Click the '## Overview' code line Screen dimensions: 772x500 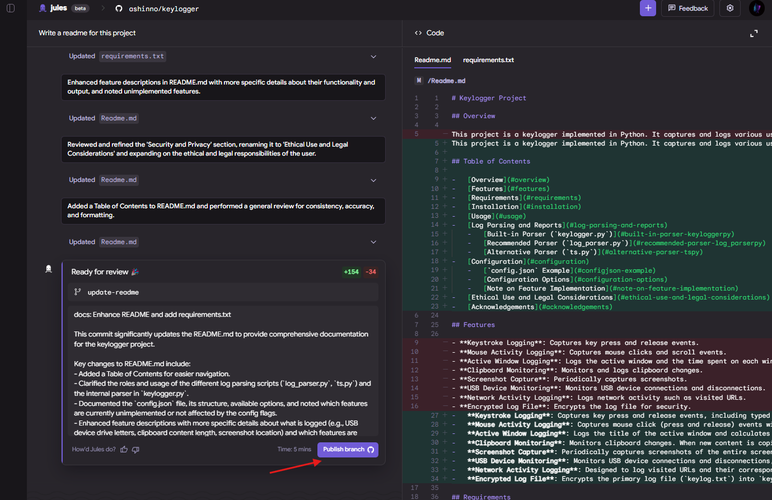(473, 116)
